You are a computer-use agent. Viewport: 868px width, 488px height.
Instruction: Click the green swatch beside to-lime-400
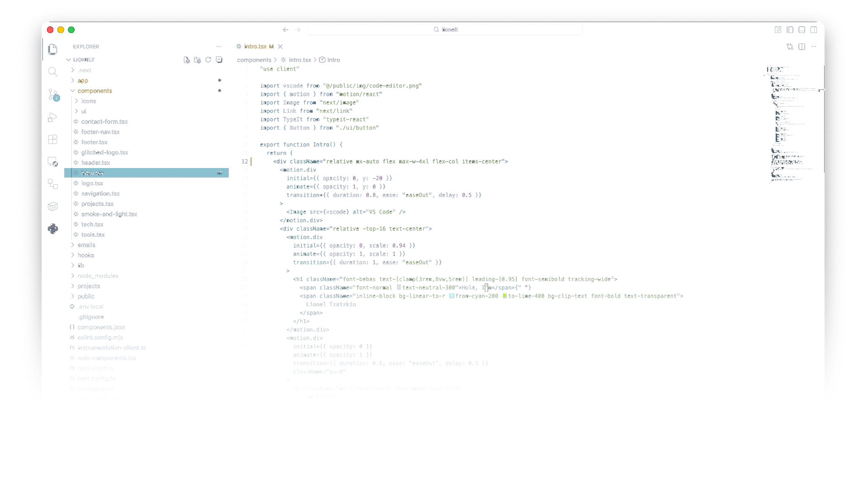(504, 296)
